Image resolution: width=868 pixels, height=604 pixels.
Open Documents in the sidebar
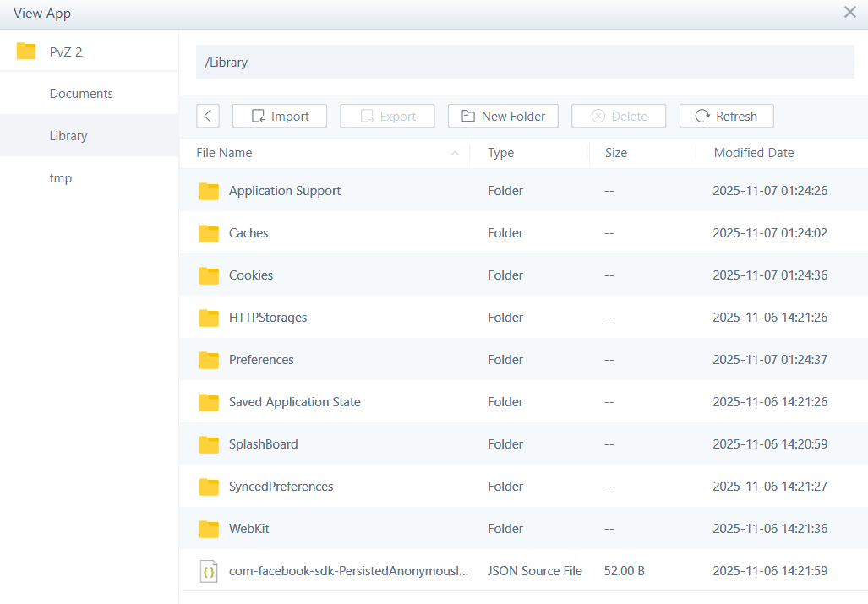(x=81, y=94)
